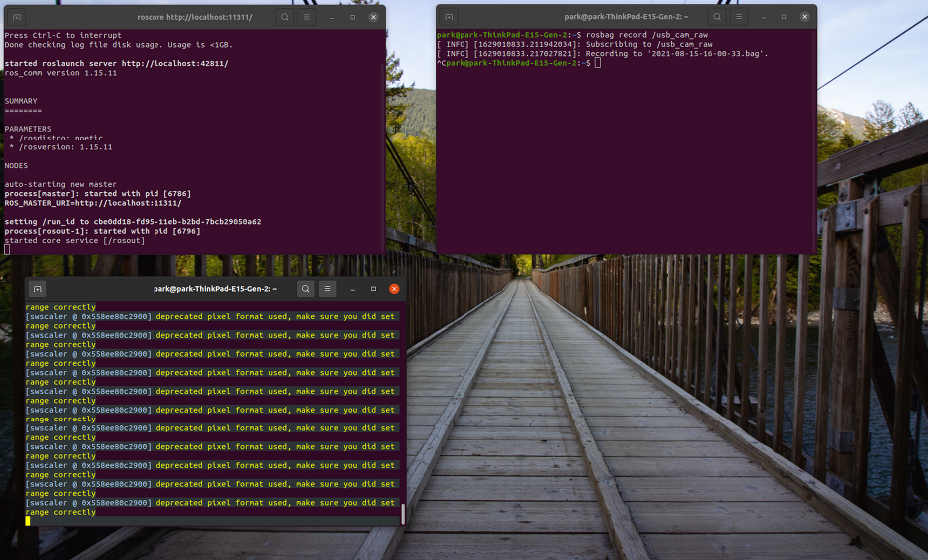Open hamburger menu in rosbag record terminal

[x=739, y=17]
